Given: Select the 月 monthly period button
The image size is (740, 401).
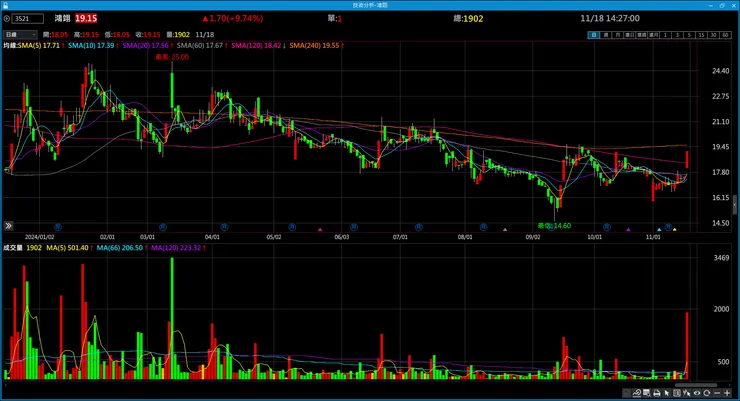Looking at the screenshot, I should tap(618, 35).
